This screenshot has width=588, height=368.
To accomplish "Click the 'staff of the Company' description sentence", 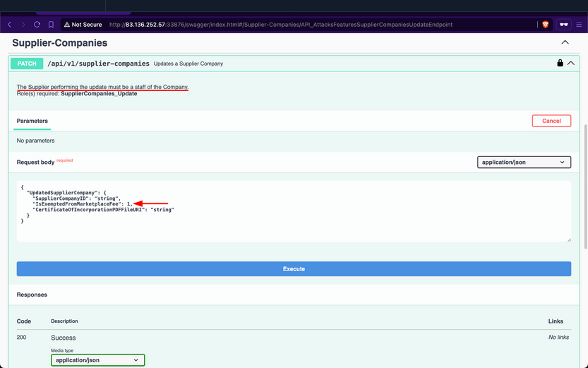I will pyautogui.click(x=102, y=87).
